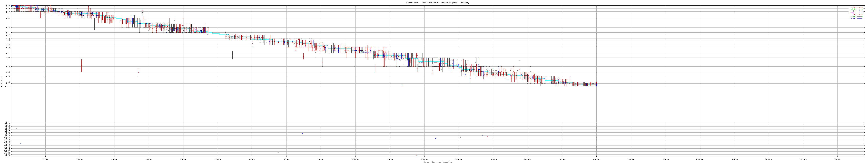Click the SC legend marker
The width and height of the screenshot is (868, 163).
[x=860, y=15]
